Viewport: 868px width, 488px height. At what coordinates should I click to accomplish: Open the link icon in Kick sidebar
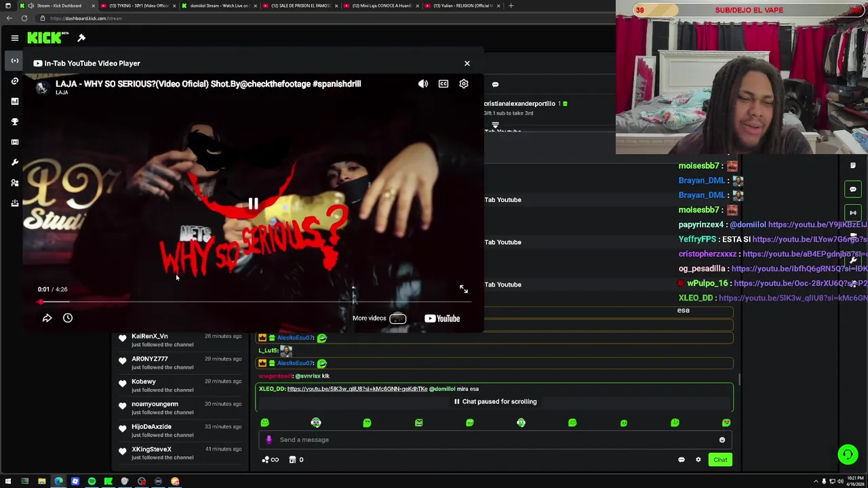tap(14, 81)
